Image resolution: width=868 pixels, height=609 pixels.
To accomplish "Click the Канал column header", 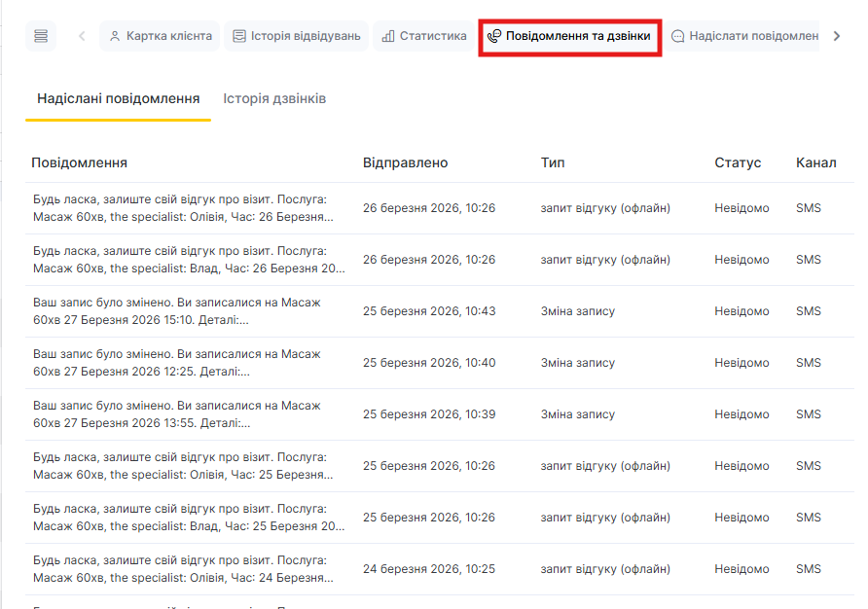I will [x=815, y=162].
